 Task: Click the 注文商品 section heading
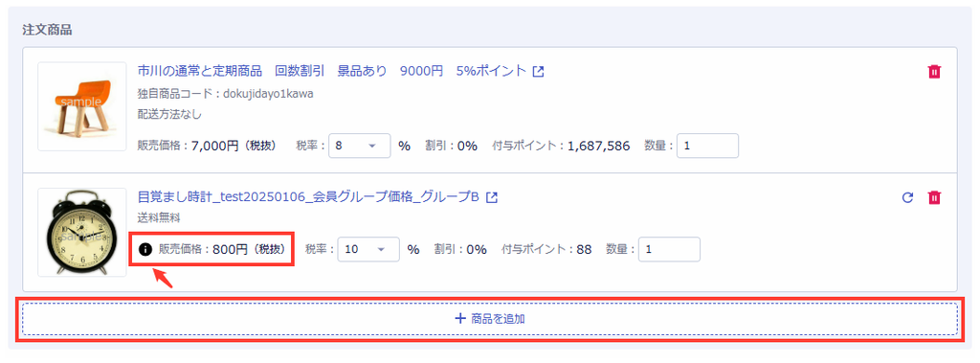click(47, 30)
